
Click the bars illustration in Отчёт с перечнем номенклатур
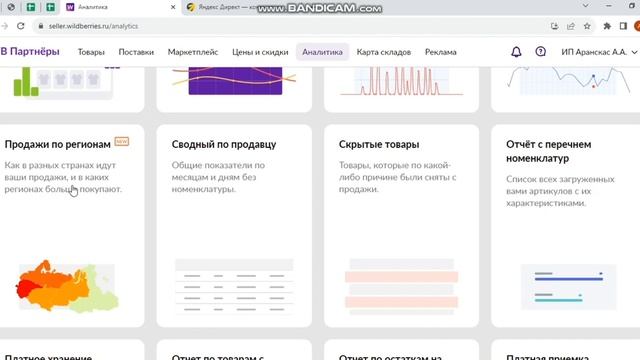pyautogui.click(x=569, y=287)
